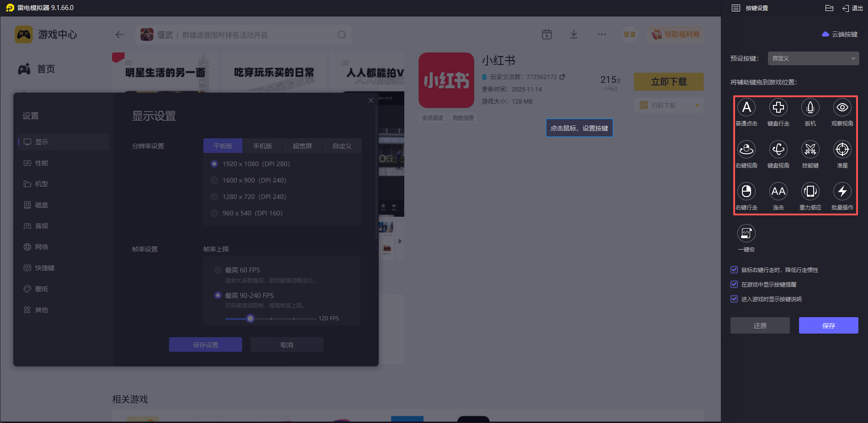Click 保存 in the key settings panel

coord(829,325)
